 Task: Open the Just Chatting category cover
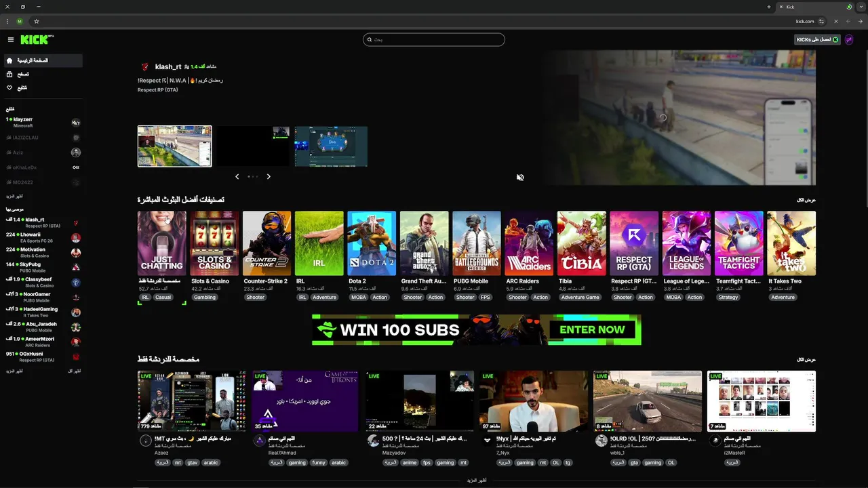(x=161, y=243)
